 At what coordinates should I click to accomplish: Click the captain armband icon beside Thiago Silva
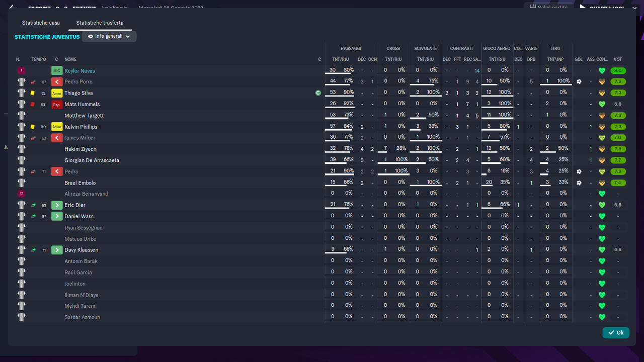tap(318, 93)
